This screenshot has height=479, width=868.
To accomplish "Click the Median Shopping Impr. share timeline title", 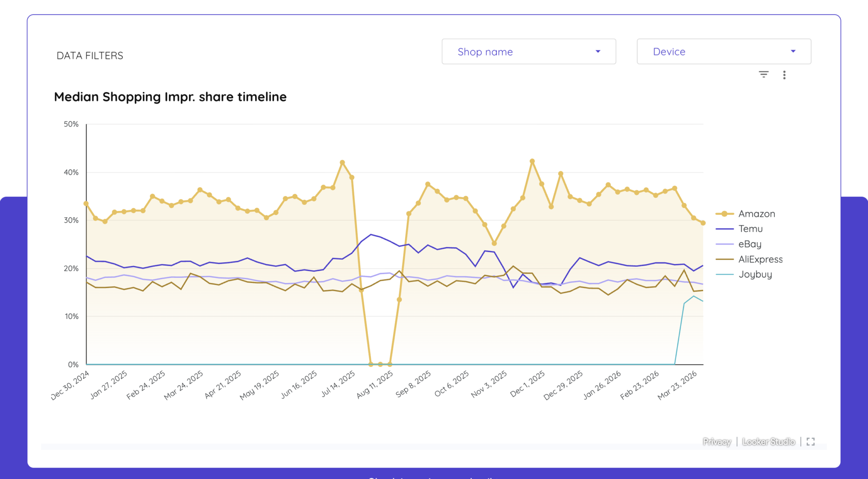I will 170,97.
